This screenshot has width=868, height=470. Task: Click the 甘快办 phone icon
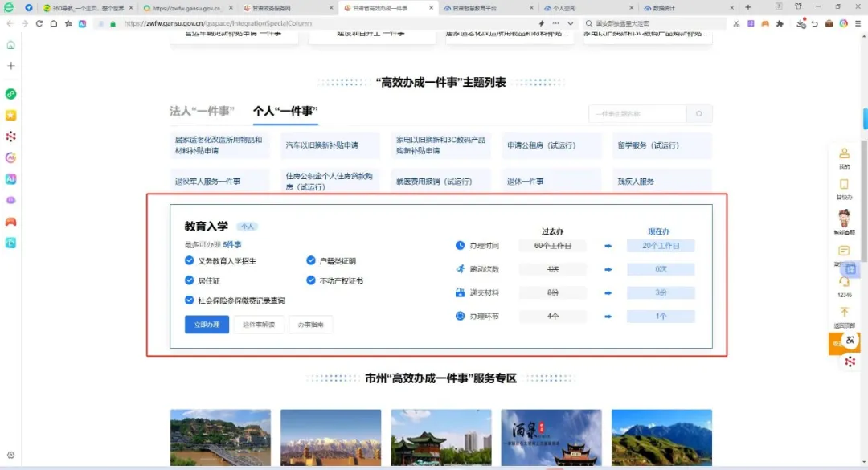click(x=845, y=184)
